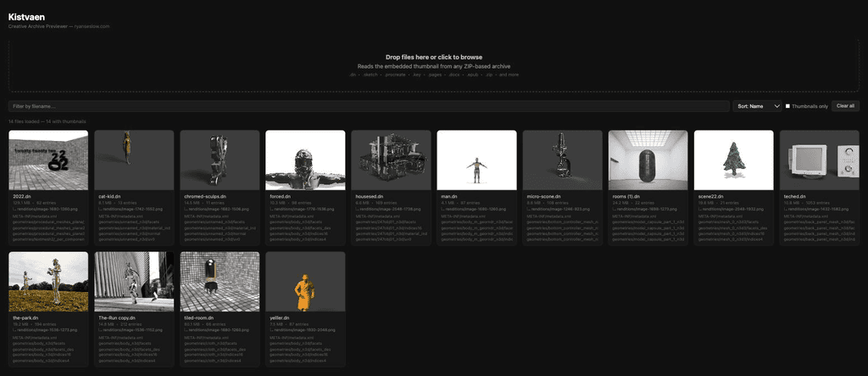Click the Drop files here heading

433,57
